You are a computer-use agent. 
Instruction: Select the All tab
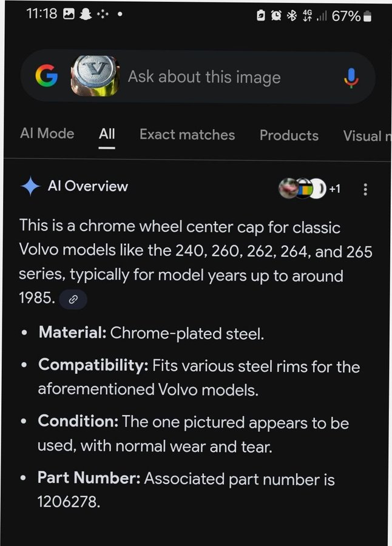[107, 135]
